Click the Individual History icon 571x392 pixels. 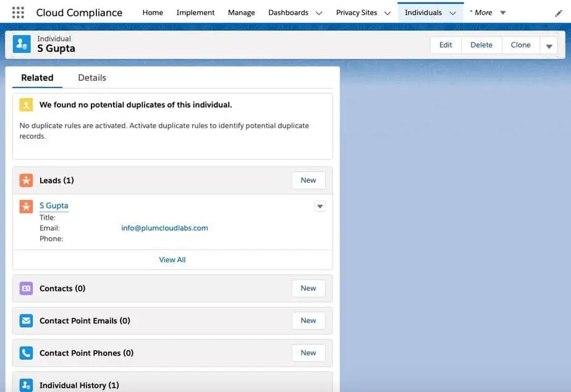[x=26, y=385]
